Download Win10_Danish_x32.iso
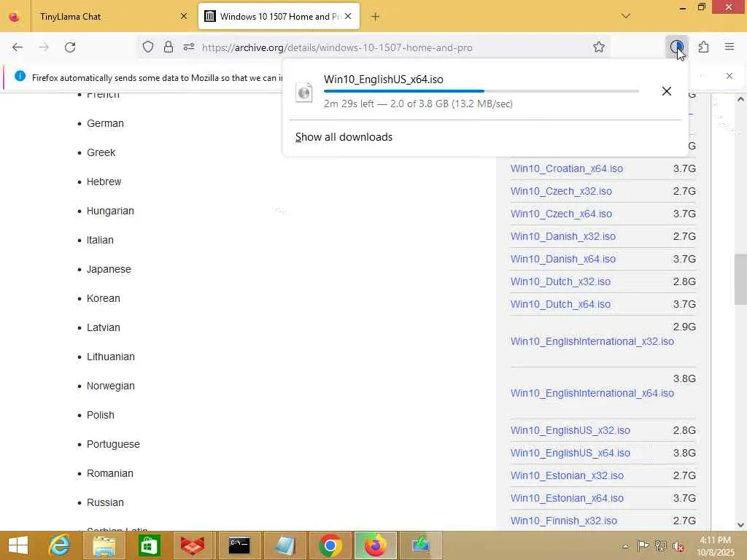This screenshot has height=560, width=747. click(x=563, y=236)
